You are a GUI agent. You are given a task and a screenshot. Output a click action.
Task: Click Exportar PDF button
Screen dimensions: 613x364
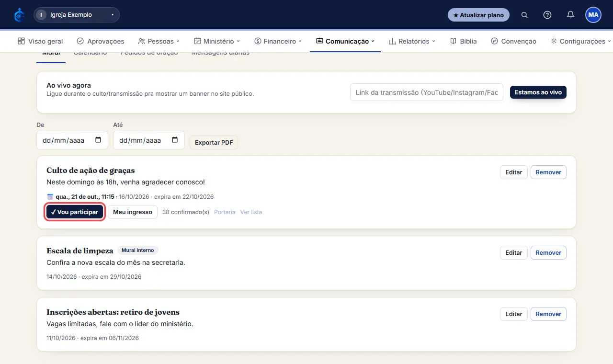tap(214, 143)
